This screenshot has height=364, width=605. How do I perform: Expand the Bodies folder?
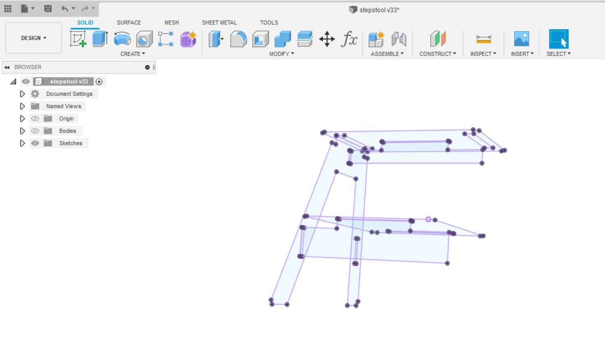pyautogui.click(x=23, y=131)
